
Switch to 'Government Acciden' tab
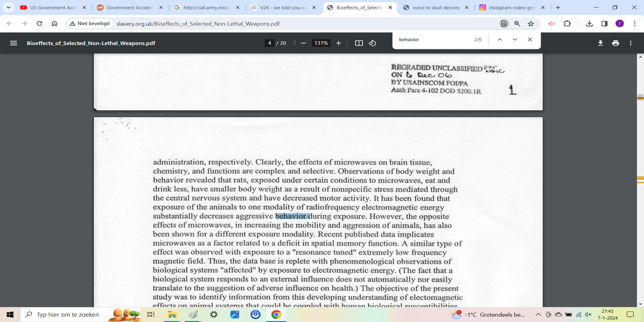tap(129, 8)
